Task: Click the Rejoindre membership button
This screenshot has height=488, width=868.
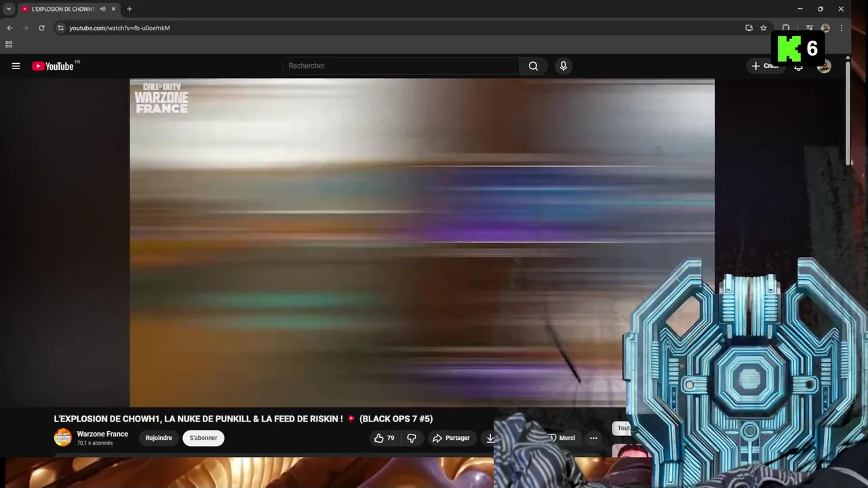Action: coord(159,438)
